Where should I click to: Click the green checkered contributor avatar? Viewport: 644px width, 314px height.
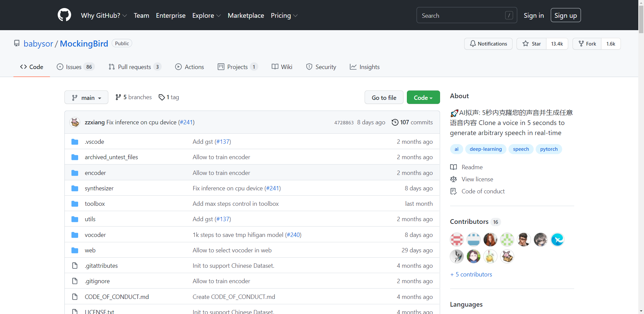[507, 240]
